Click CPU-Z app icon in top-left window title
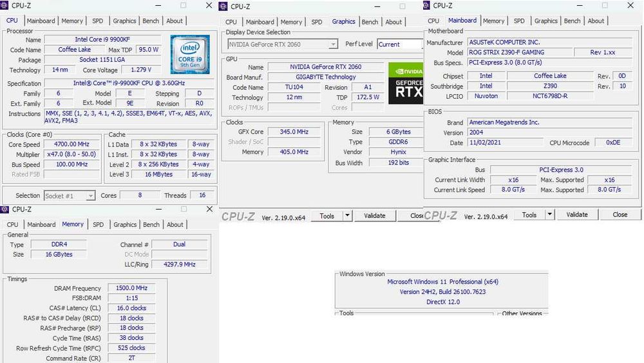Screen dimensions: 644x363 5,5
